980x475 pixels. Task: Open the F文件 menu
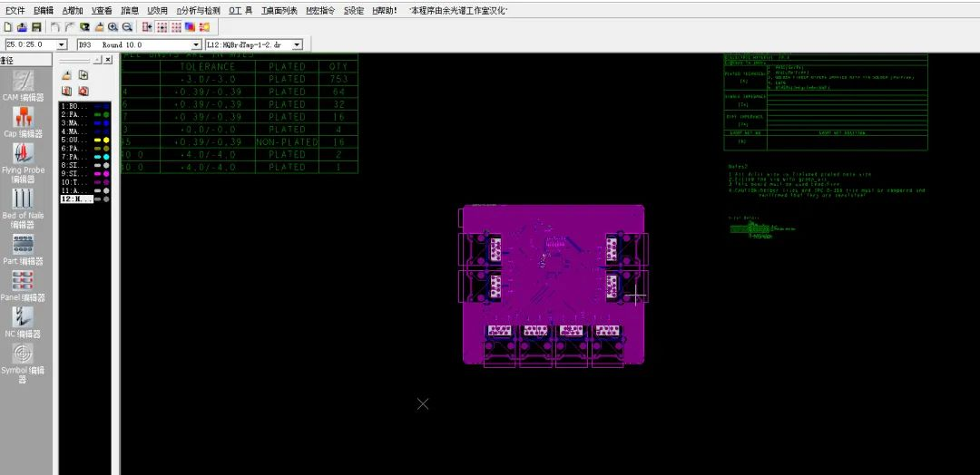(x=15, y=11)
